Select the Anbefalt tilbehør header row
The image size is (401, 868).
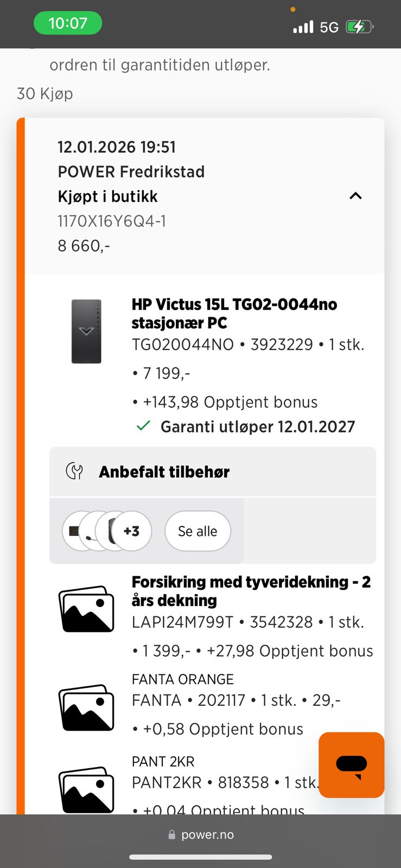[x=213, y=471]
